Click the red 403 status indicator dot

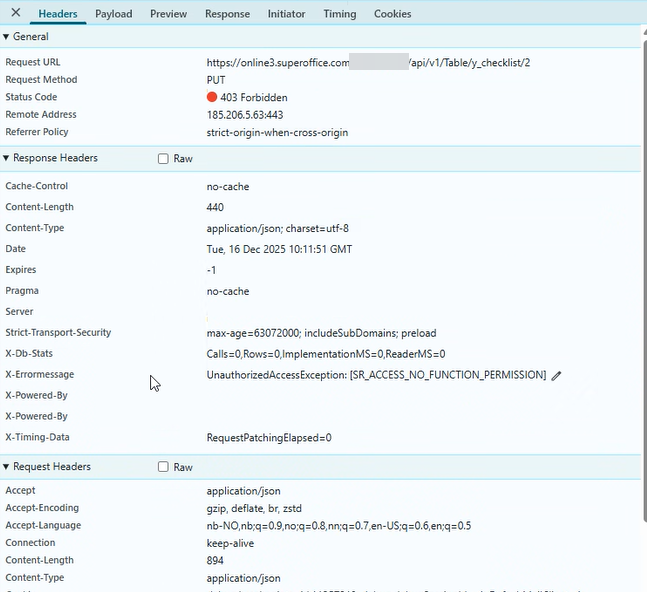[x=212, y=97]
